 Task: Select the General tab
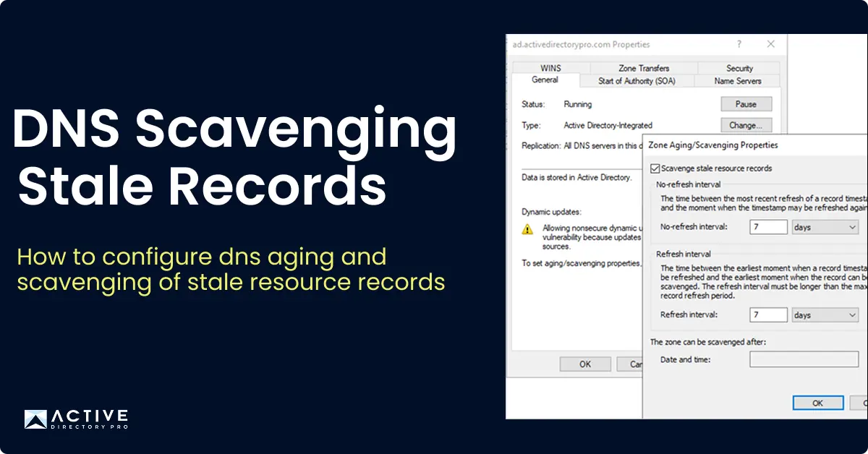click(545, 80)
